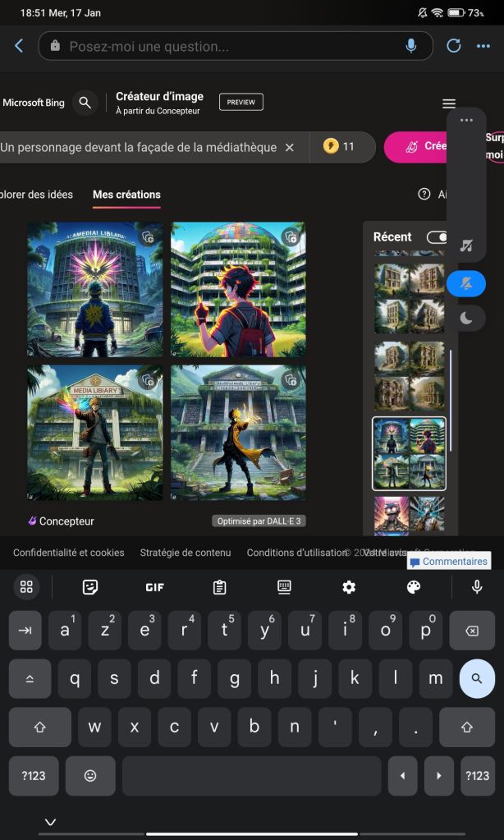Select the Mes créations tab

point(126,195)
